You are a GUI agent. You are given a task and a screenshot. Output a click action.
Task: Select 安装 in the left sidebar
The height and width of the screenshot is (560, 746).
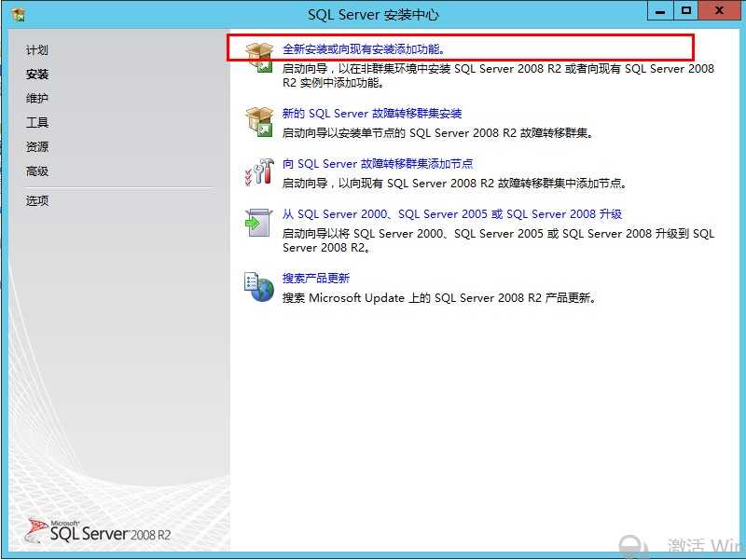tap(37, 75)
